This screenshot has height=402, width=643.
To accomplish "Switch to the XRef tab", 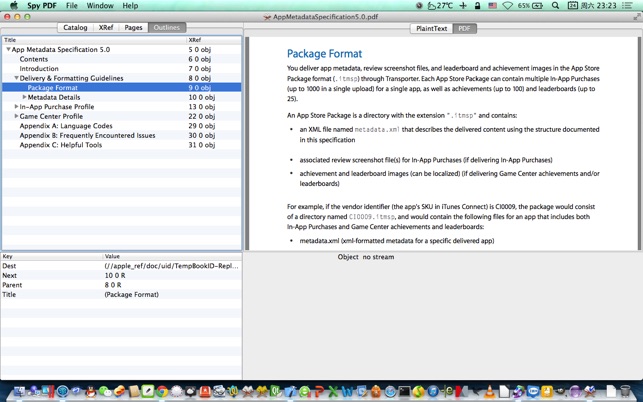I will point(106,28).
